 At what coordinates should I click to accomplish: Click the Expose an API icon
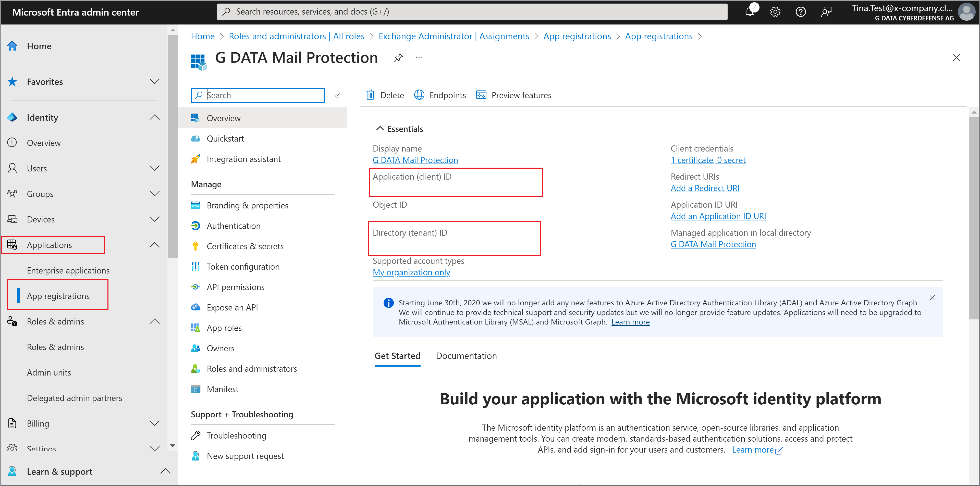(x=196, y=307)
